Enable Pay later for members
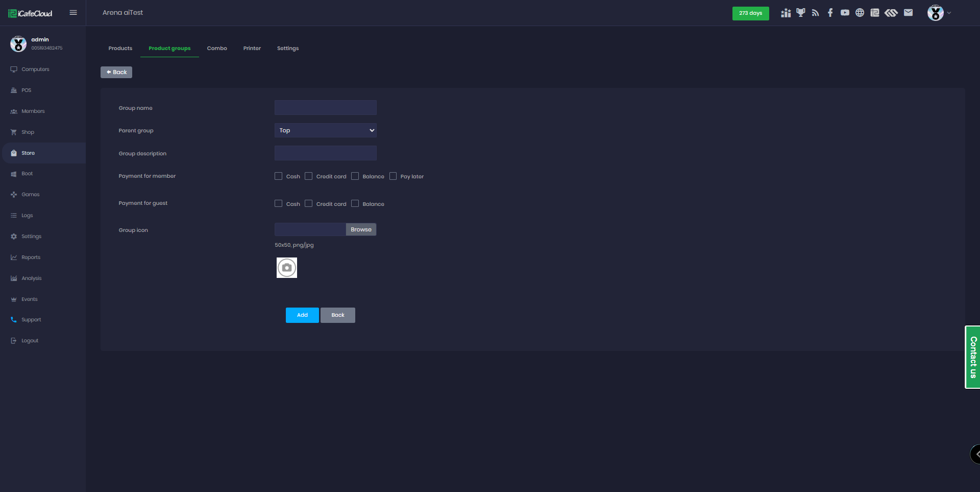 [x=393, y=176]
